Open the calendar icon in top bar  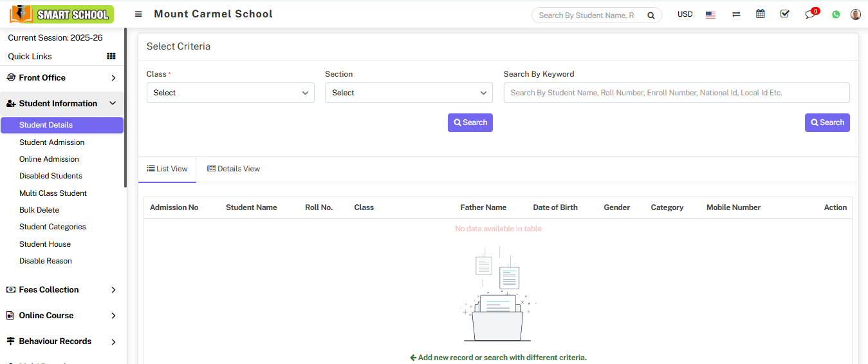click(x=761, y=14)
